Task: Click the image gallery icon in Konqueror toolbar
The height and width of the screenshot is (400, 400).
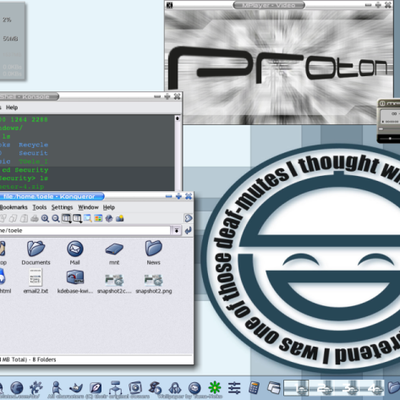Action: pyautogui.click(x=120, y=219)
